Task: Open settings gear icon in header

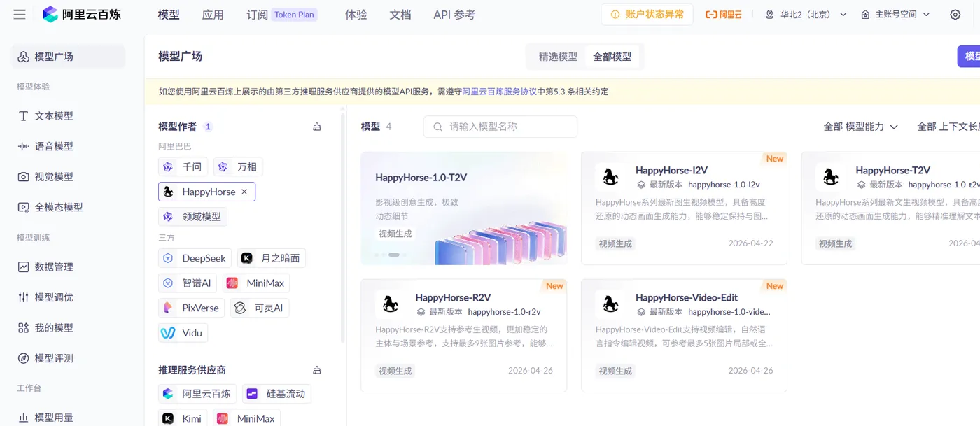Action: pos(955,15)
